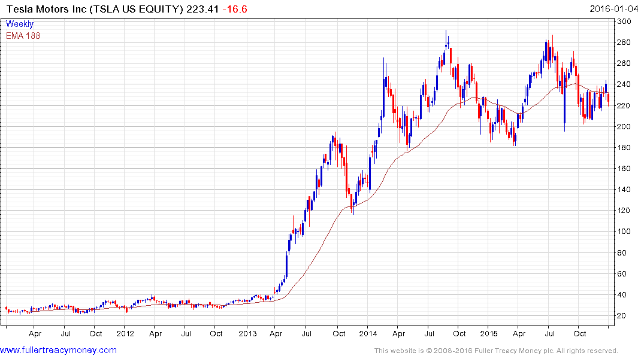
Task: Click the 2012 year label on time axis
Action: pos(125,333)
